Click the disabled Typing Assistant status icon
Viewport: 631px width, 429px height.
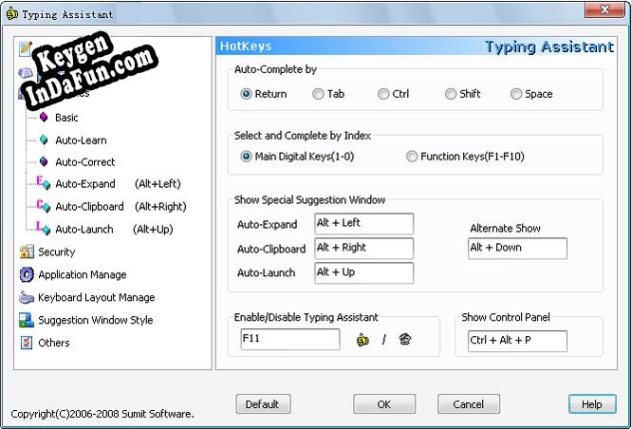[405, 339]
